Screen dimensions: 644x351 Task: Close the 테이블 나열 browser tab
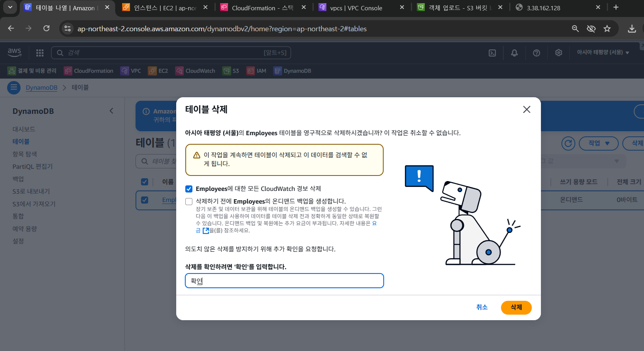[x=107, y=8]
